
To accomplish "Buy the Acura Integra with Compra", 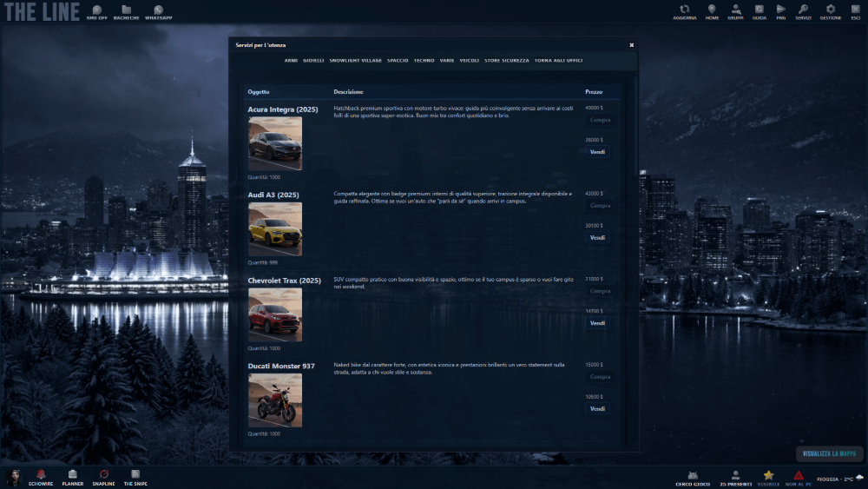I will (600, 120).
